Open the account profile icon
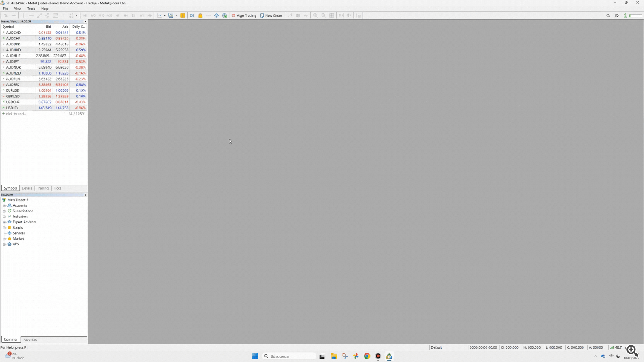The height and width of the screenshot is (362, 644). [x=617, y=15]
